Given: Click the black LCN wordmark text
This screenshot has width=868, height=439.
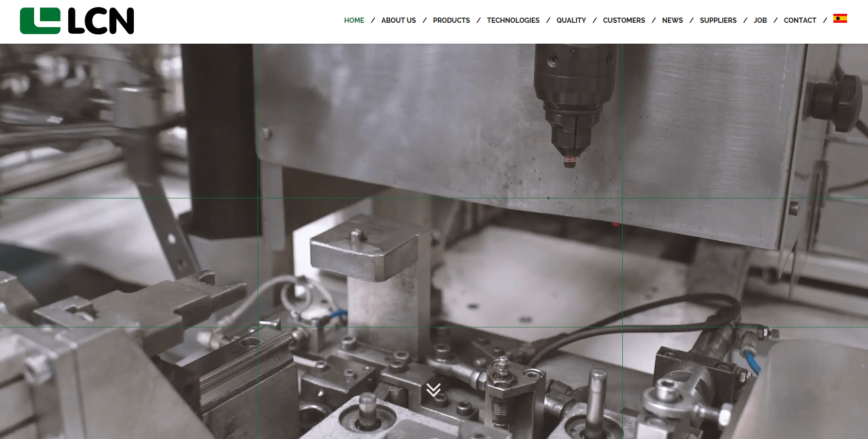Looking at the screenshot, I should coord(101,21).
